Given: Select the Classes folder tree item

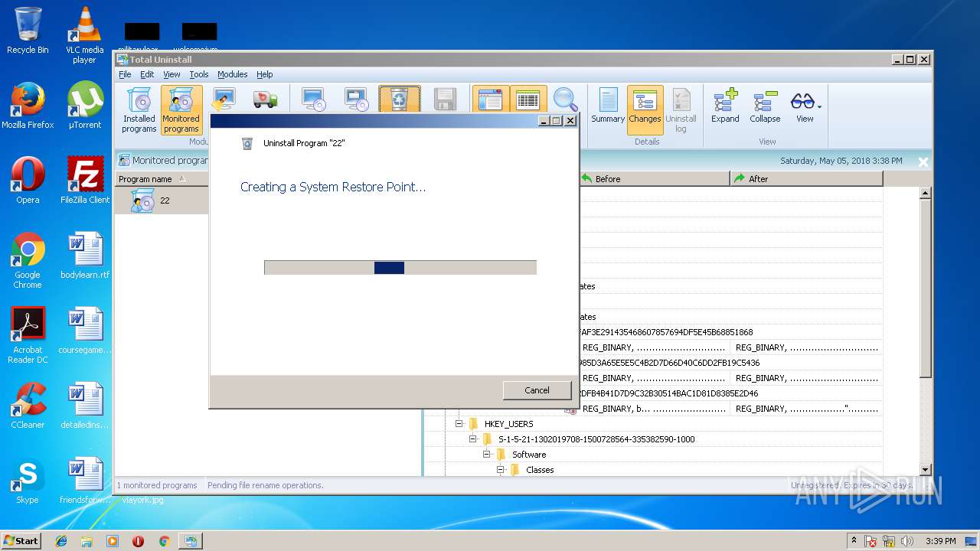Looking at the screenshot, I should coord(540,470).
